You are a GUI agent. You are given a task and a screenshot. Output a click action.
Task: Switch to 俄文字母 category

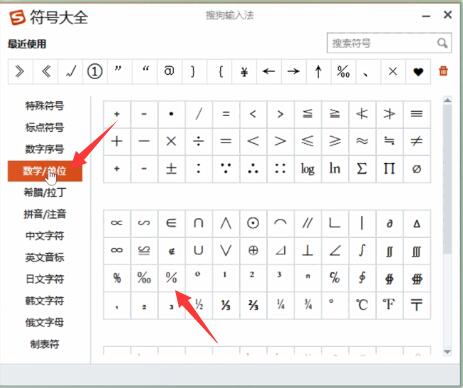pos(45,322)
